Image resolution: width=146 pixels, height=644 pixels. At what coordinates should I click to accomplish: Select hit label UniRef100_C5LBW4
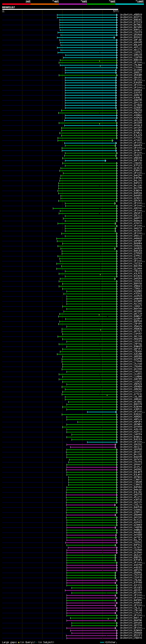[131, 65]
